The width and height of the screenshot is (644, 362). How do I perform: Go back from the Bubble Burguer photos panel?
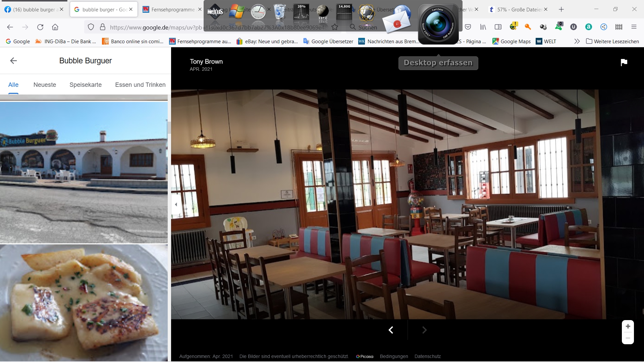13,61
